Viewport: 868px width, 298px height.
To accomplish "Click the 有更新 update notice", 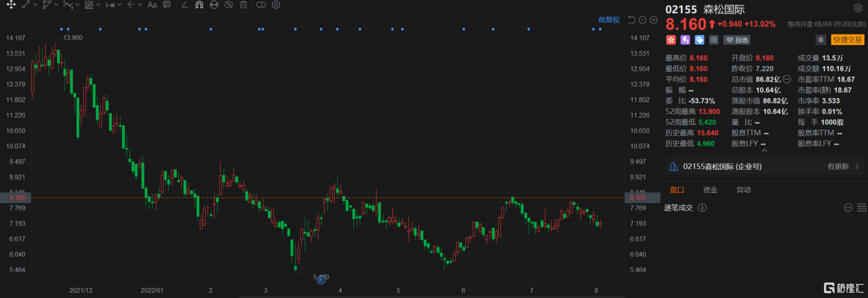I will 838,167.
